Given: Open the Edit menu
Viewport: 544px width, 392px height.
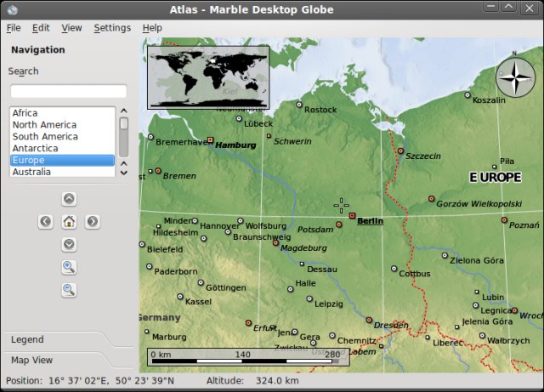Looking at the screenshot, I should click(x=41, y=28).
